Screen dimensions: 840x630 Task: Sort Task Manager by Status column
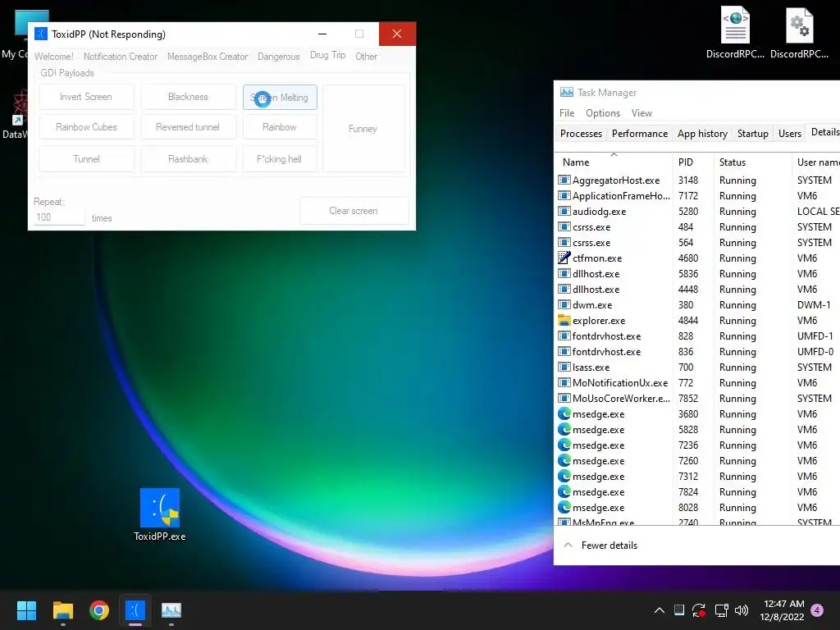pyautogui.click(x=752, y=162)
